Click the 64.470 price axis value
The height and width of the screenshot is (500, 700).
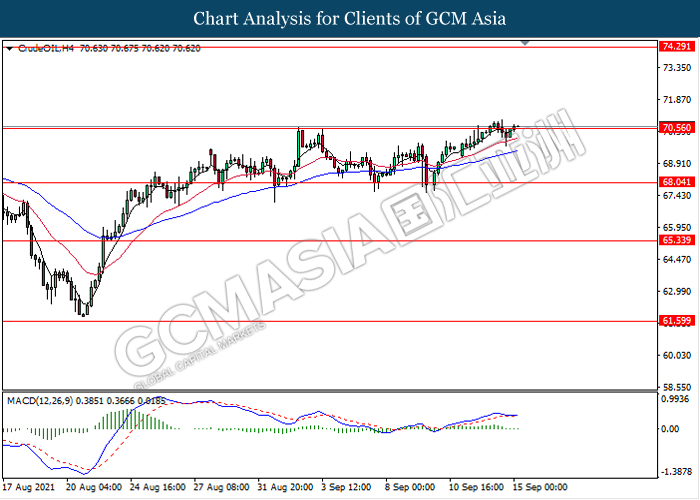(677, 260)
